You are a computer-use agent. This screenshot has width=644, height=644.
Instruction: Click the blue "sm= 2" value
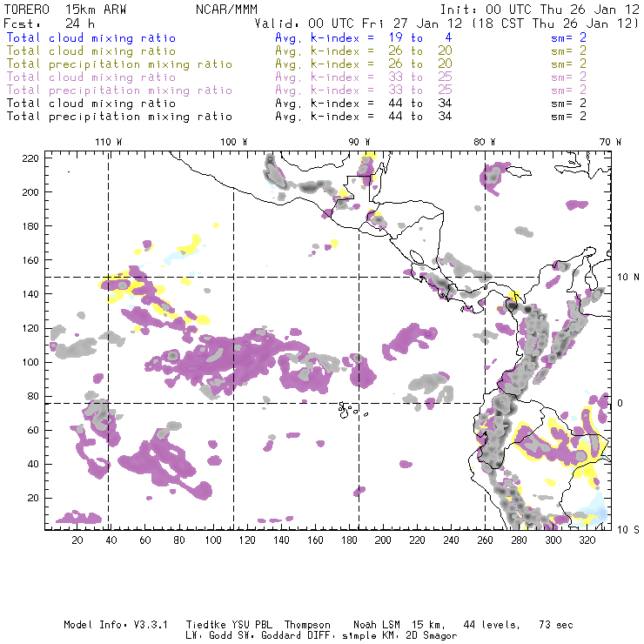tap(568, 38)
